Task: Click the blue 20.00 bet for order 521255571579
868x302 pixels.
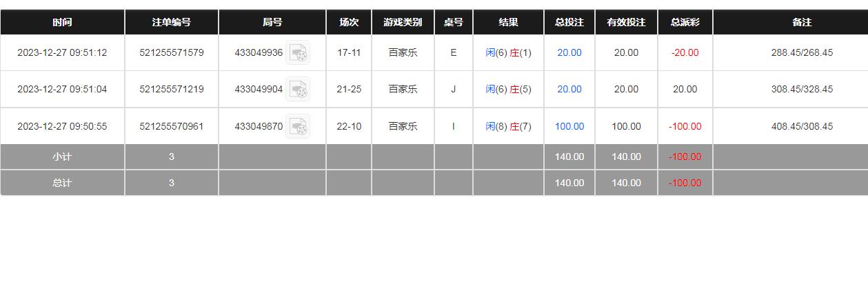Action: (569, 52)
